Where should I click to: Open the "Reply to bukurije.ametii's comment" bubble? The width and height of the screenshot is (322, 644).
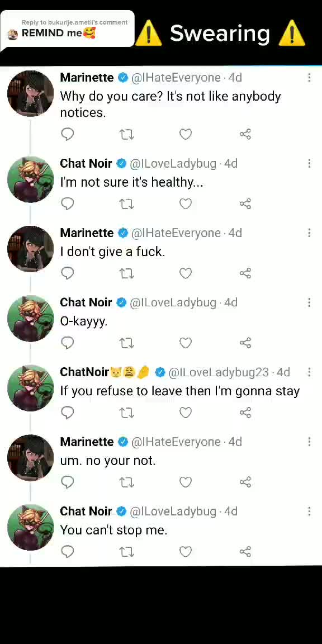(x=67, y=29)
